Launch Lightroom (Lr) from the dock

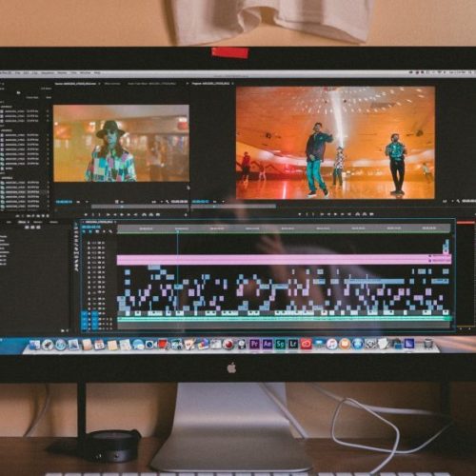(x=293, y=344)
